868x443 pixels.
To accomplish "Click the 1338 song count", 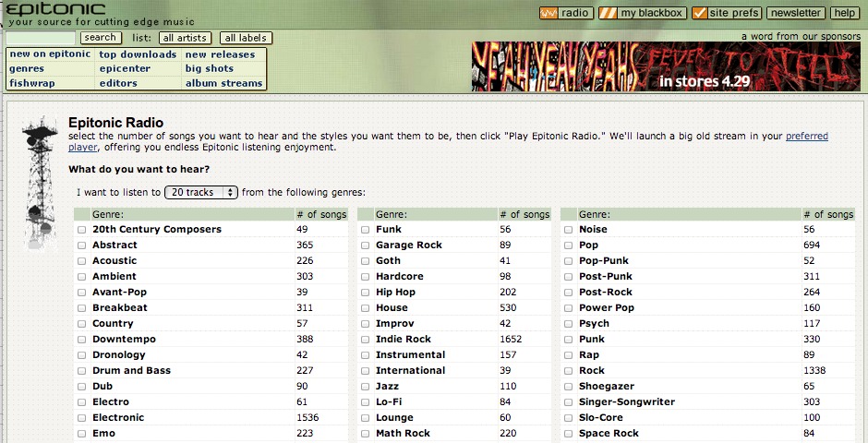I will pos(814,370).
